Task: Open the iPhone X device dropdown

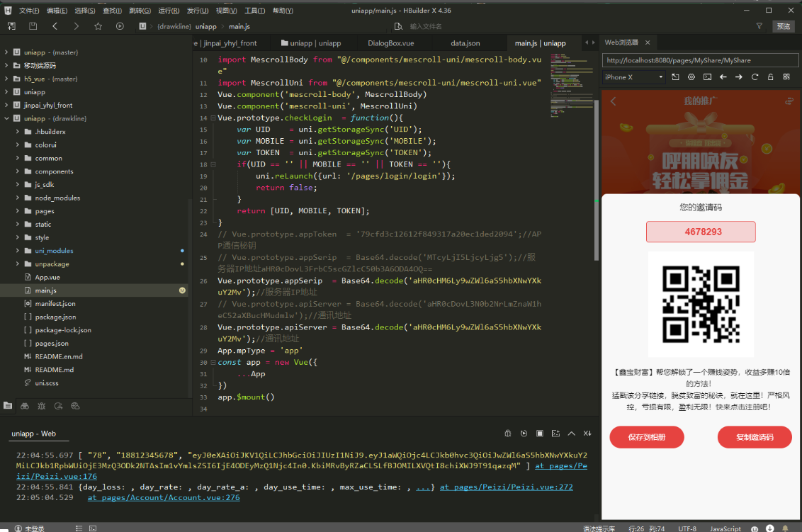Action: (x=633, y=77)
